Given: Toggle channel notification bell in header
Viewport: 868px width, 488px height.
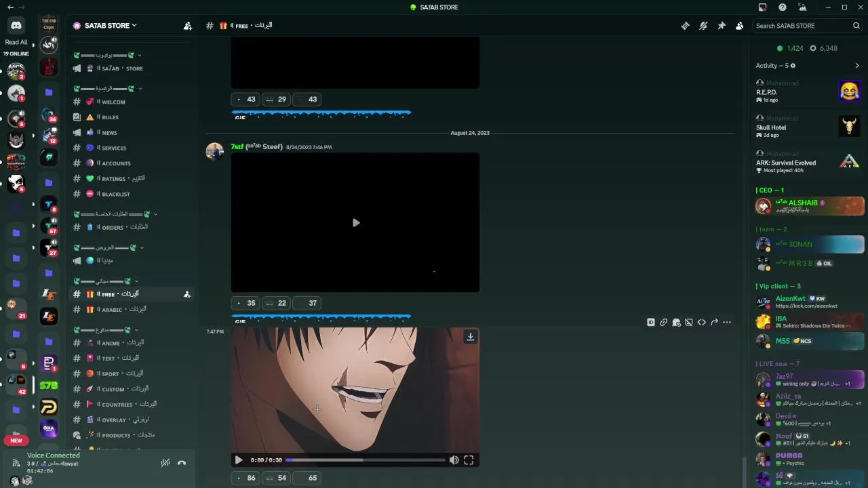Looking at the screenshot, I should pos(703,26).
